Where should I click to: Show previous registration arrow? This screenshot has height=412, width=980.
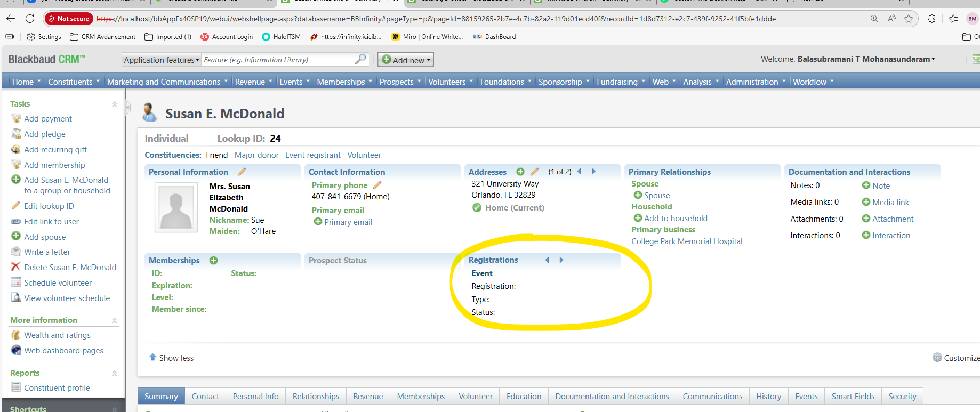(x=547, y=260)
